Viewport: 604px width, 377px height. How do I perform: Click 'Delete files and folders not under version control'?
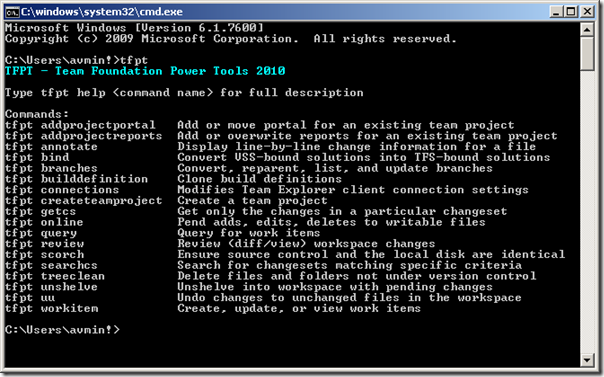click(x=356, y=276)
